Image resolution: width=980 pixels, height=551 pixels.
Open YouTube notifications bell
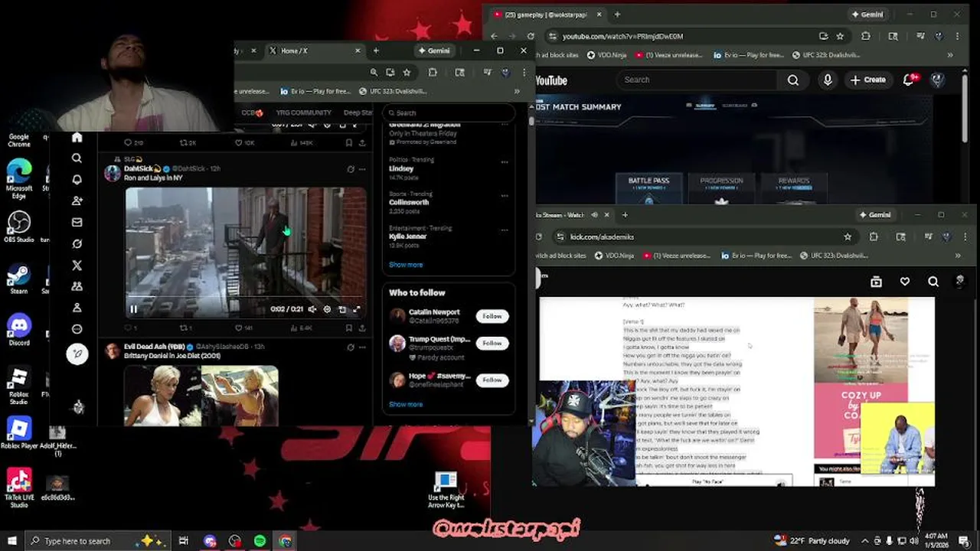point(910,80)
